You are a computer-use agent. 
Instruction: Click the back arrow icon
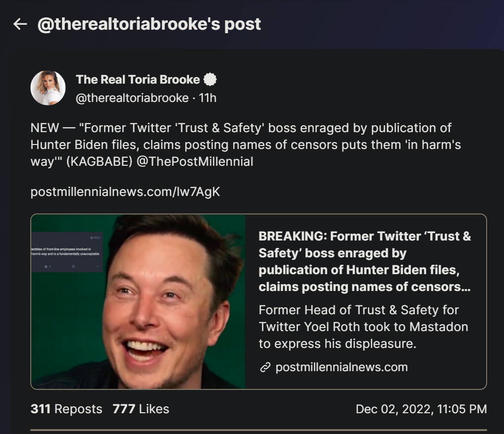pos(20,24)
